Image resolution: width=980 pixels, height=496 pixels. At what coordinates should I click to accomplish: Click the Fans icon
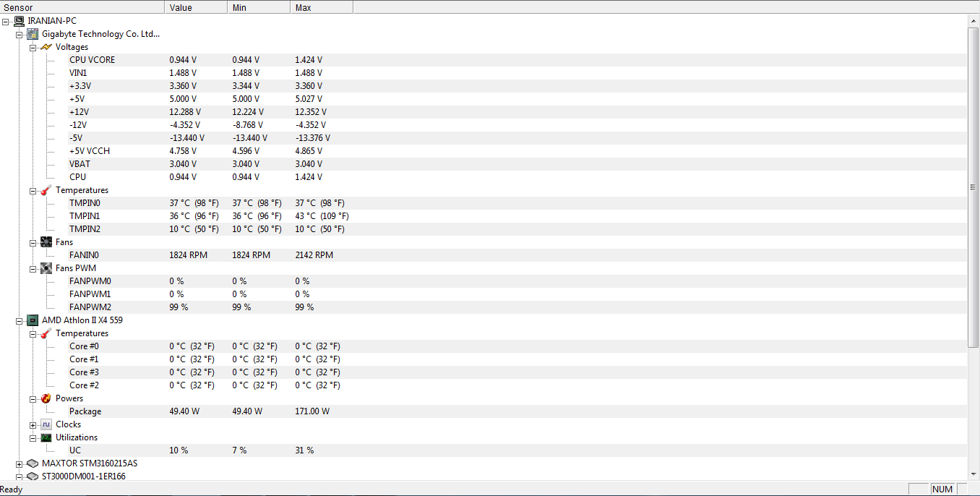click(46, 242)
